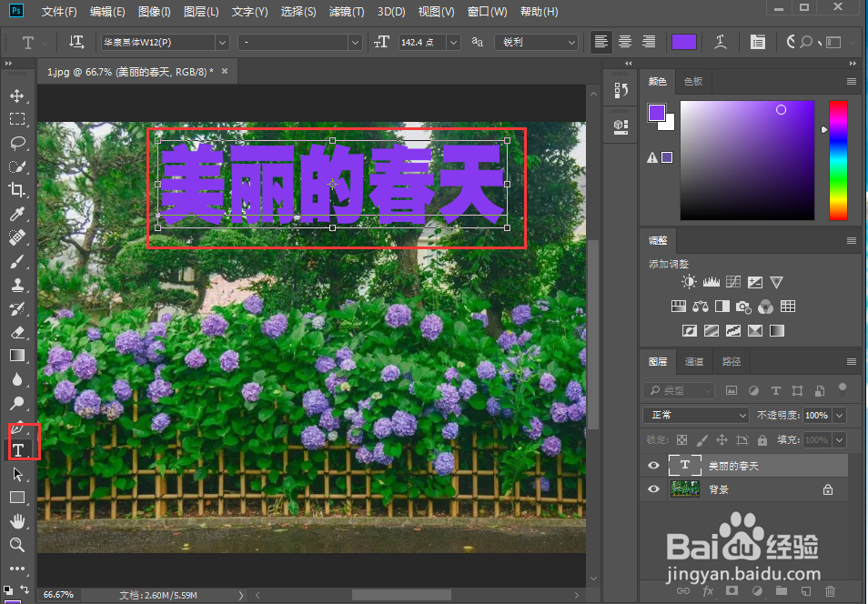Open blend mode dropdown 正常
The width and height of the screenshot is (868, 604).
(696, 415)
